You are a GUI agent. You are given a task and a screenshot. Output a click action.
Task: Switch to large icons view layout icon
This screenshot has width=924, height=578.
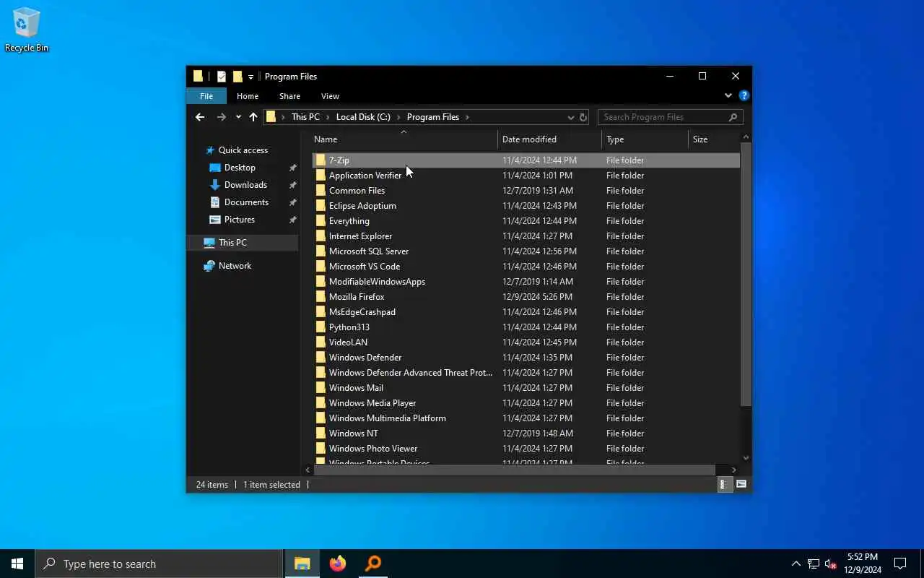(x=741, y=485)
